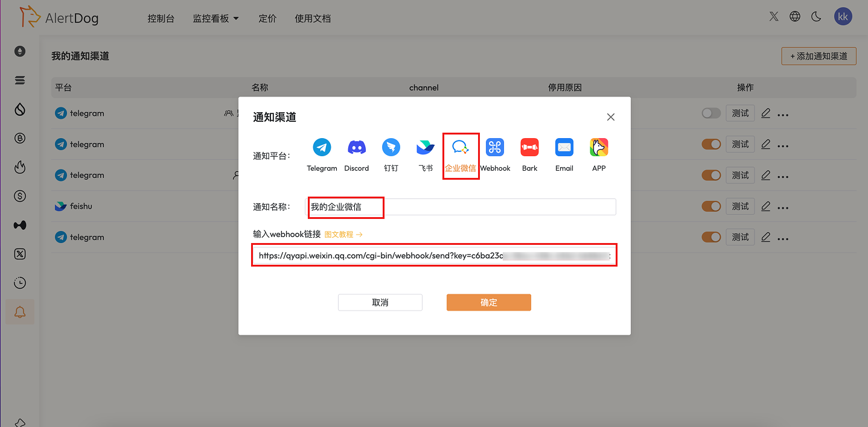This screenshot has width=868, height=427.
Task: Click the Bitcoin icon in the left sidebar
Action: (x=20, y=138)
